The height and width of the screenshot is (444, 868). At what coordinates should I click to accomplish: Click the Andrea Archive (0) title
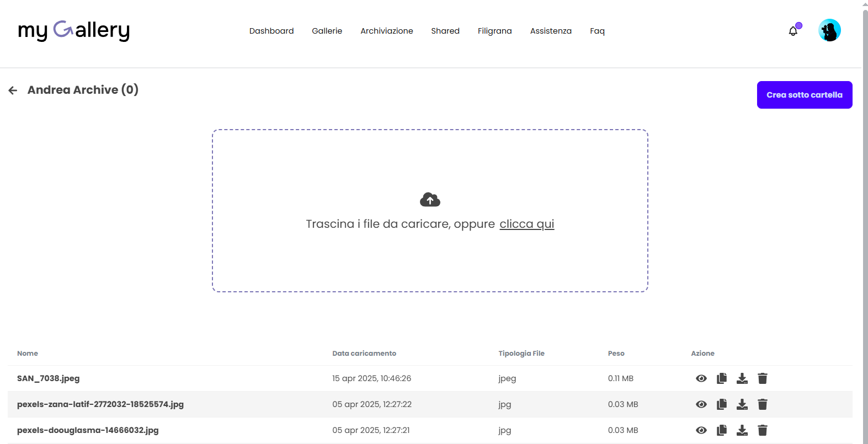pos(83,90)
